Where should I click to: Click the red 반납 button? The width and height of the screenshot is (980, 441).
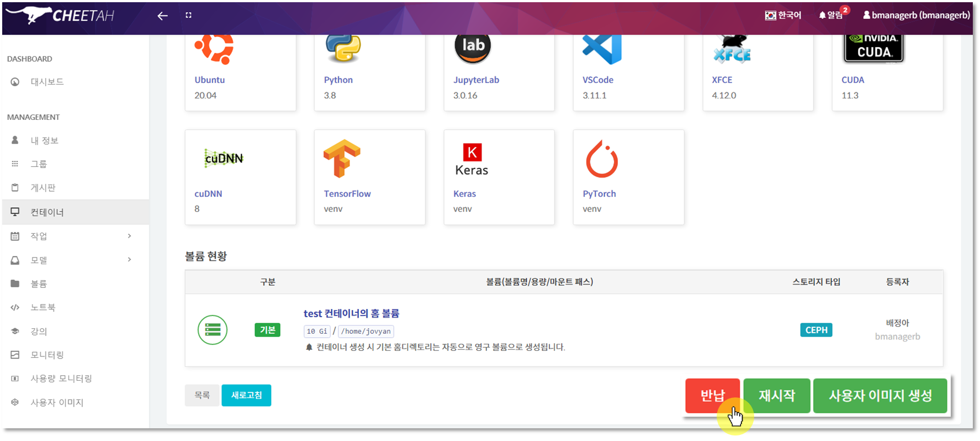pos(712,396)
